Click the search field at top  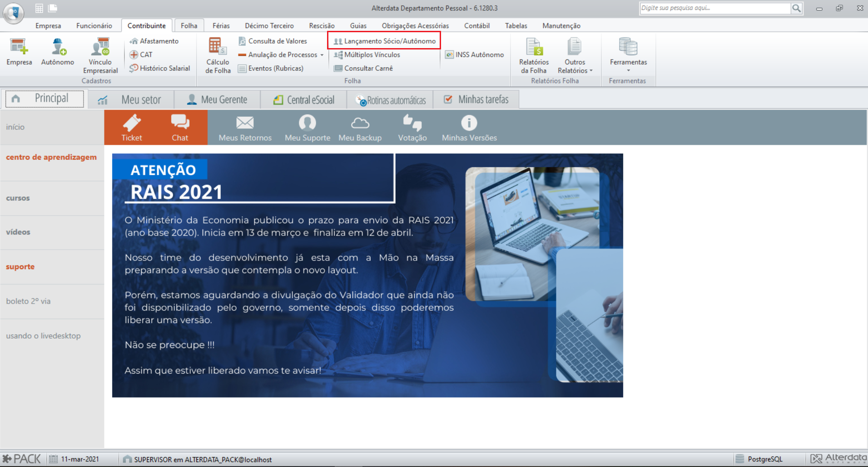(715, 8)
